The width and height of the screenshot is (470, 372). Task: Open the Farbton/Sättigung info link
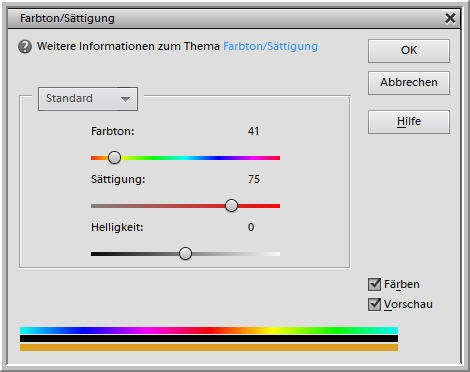click(x=270, y=46)
